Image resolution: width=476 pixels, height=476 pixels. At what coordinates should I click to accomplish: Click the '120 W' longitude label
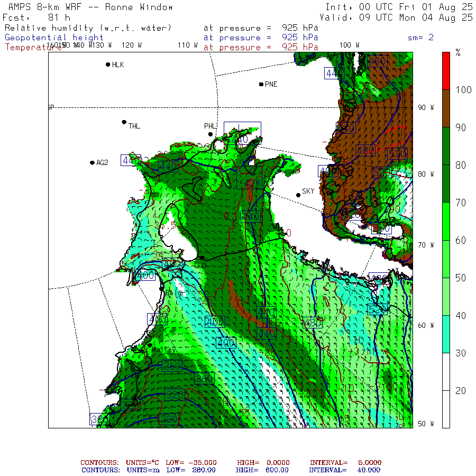(132, 45)
